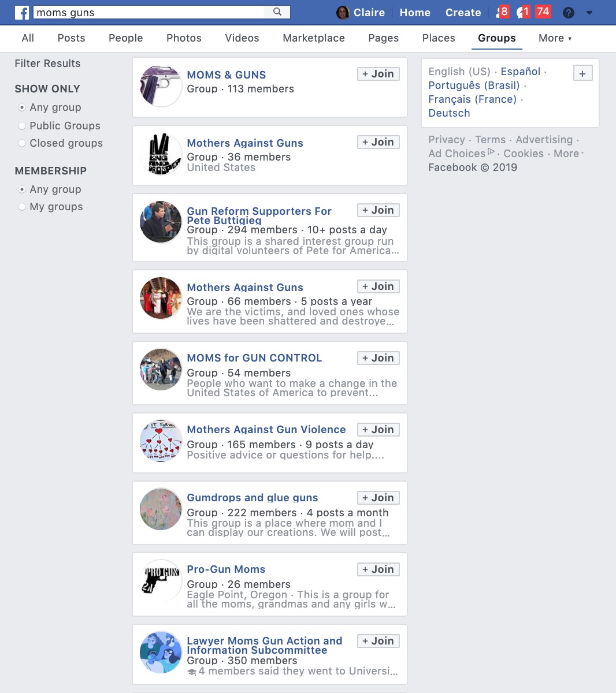
Task: Click the search magnifier icon
Action: (x=277, y=12)
